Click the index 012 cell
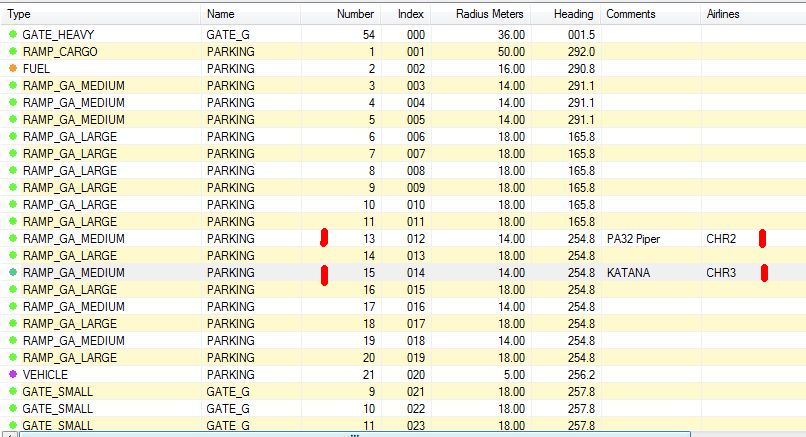 coord(416,239)
